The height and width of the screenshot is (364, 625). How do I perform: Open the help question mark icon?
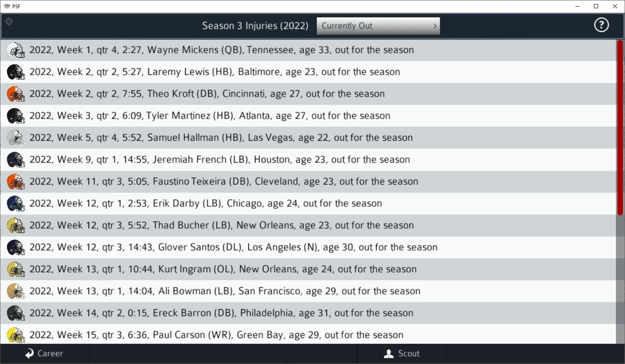(601, 25)
